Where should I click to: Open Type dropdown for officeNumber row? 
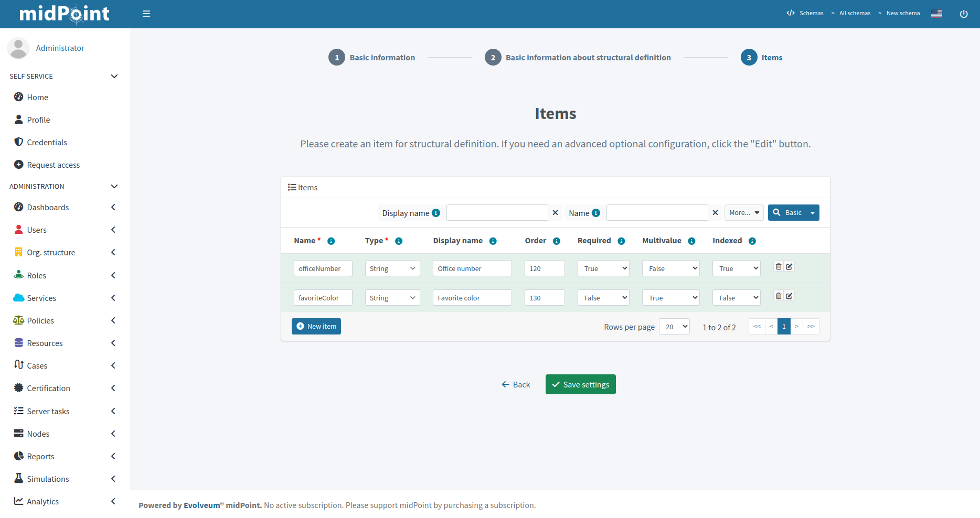click(x=392, y=268)
